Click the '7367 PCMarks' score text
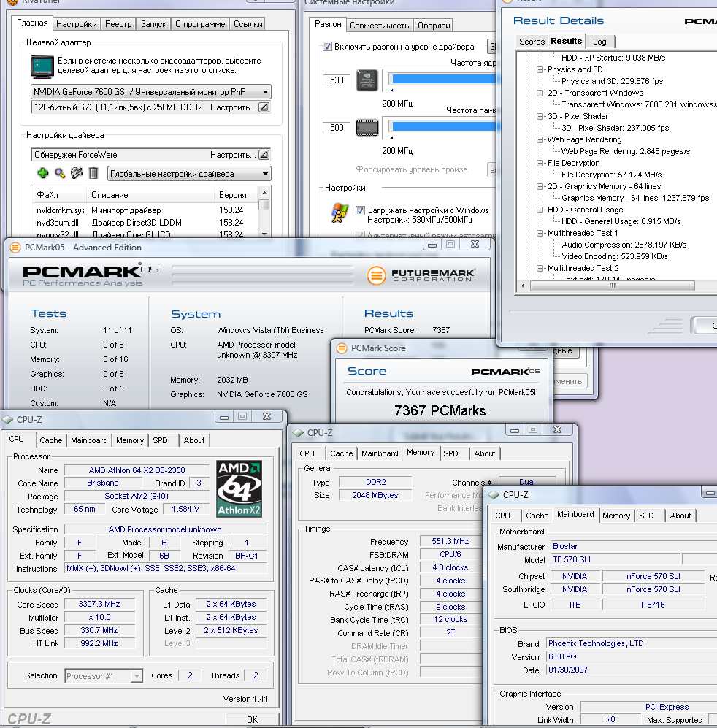Viewport: 717px width, 728px height. coord(440,410)
